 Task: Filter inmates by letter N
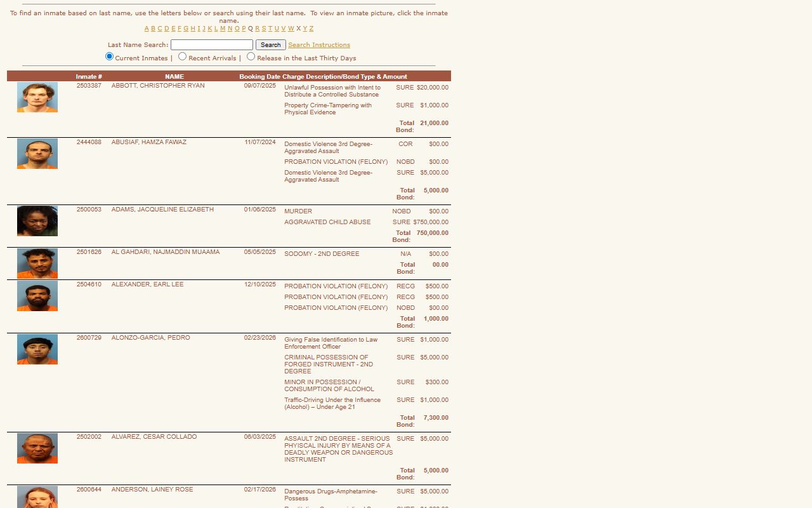230,29
